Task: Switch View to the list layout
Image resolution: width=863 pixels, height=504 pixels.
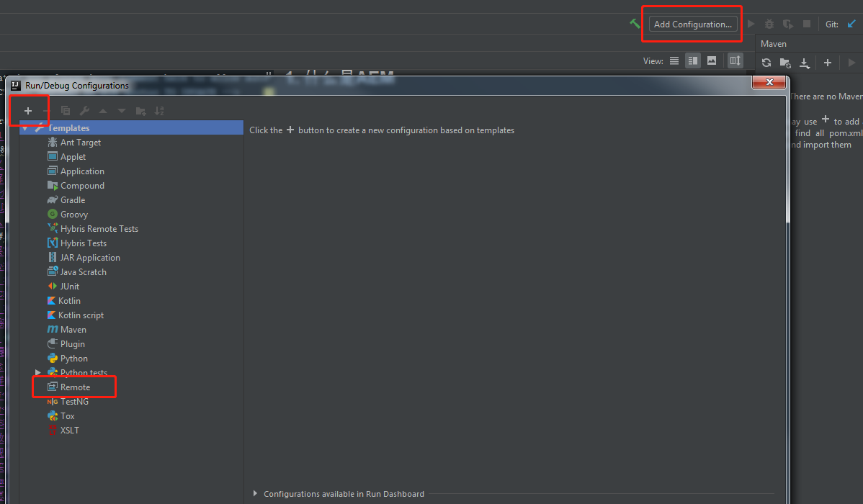Action: [x=674, y=60]
